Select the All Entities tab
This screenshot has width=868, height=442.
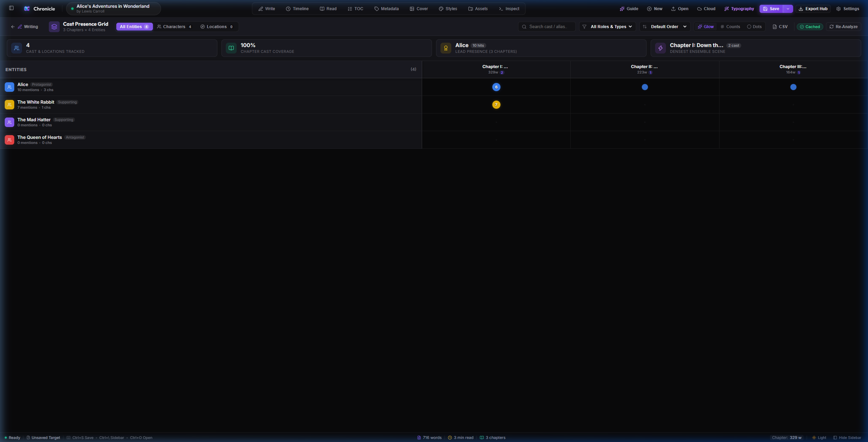pos(134,27)
